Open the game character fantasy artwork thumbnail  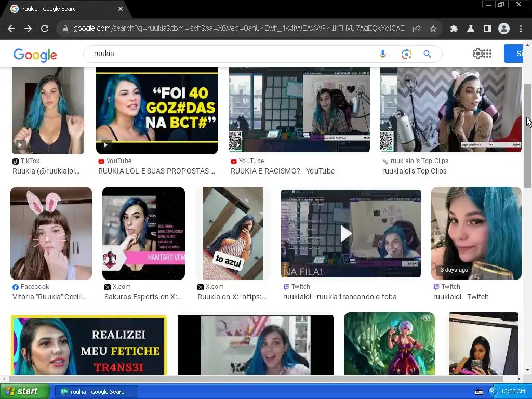(x=390, y=343)
